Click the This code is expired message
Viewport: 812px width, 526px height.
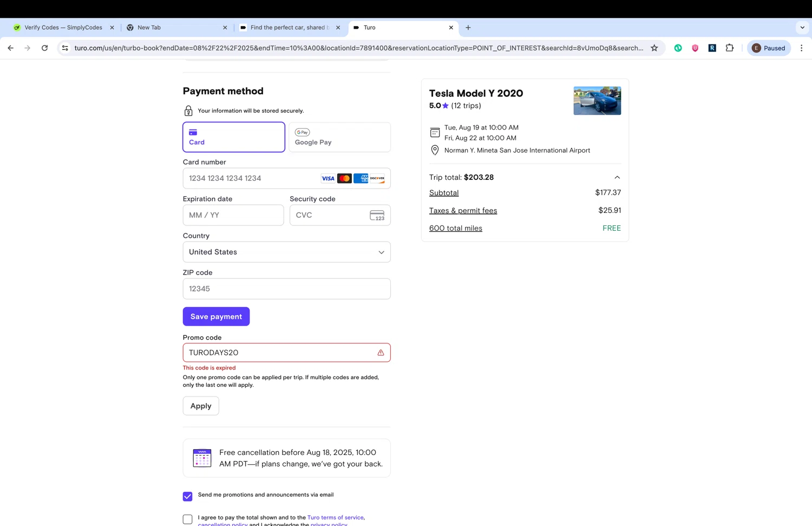[x=209, y=368]
